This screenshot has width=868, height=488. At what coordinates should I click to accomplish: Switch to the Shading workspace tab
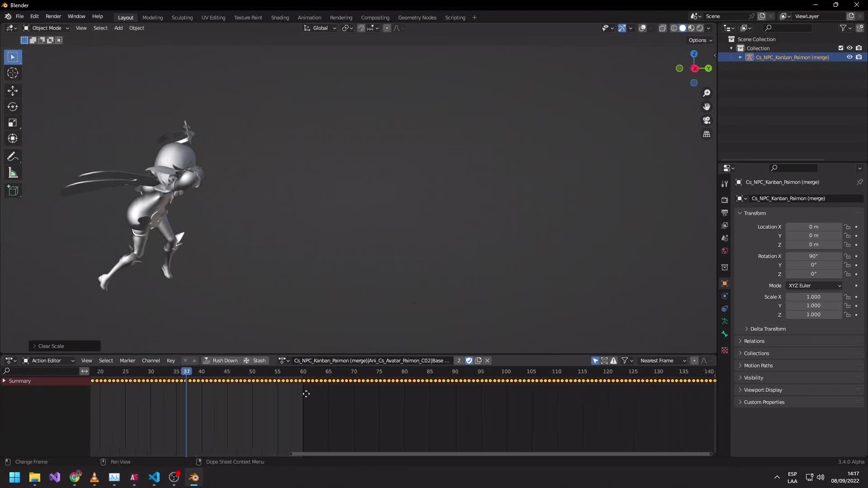click(x=280, y=18)
